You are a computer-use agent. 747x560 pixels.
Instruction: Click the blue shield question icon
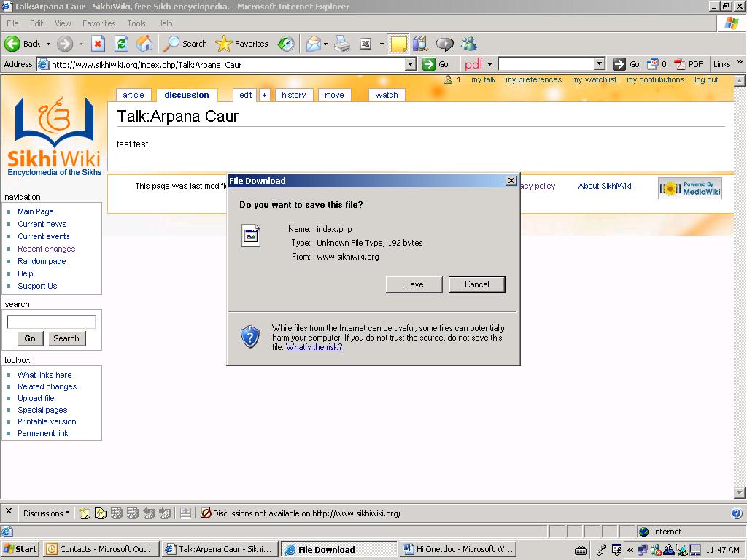249,337
